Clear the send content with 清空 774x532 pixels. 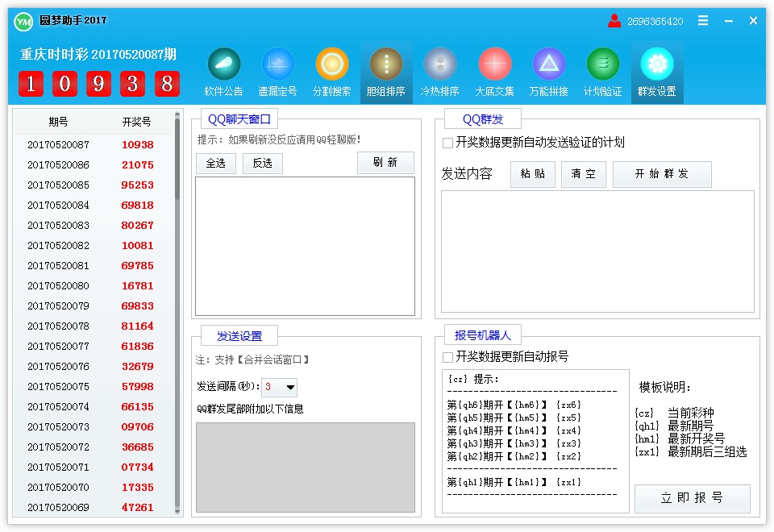click(583, 174)
